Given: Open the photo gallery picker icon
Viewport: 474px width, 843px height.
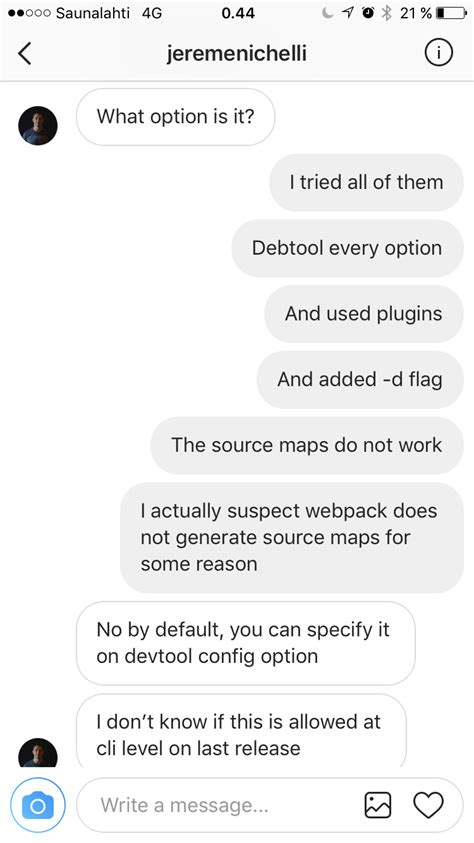Looking at the screenshot, I should (378, 805).
